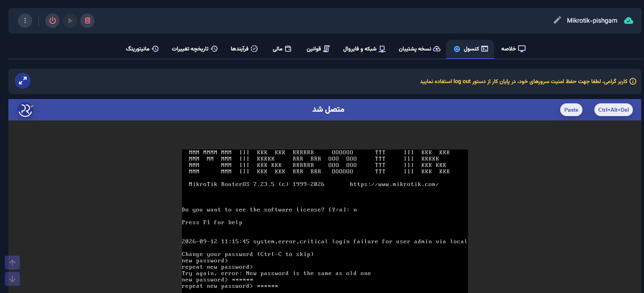644x293 pixels.
Task: Select the کنسول console tab
Action: (x=470, y=49)
